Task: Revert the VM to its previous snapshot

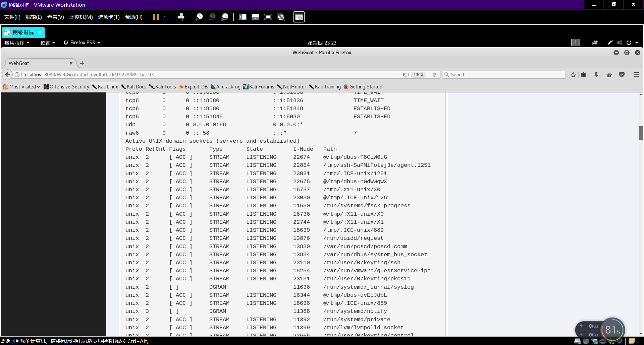Action: (212, 17)
